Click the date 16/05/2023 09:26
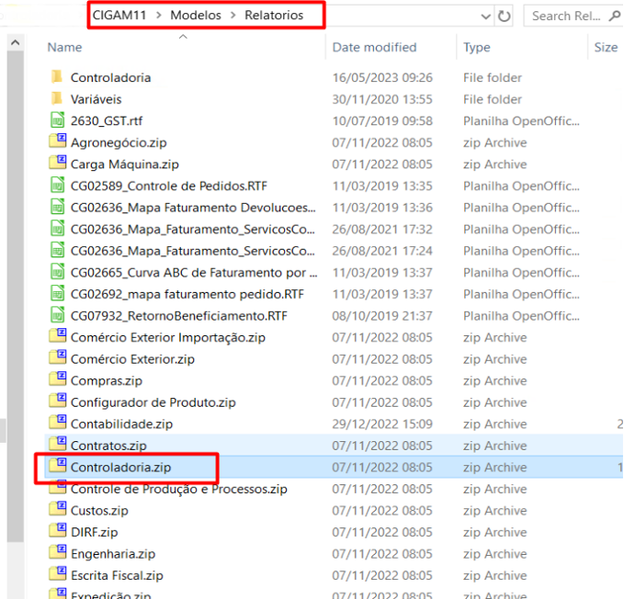The height and width of the screenshot is (599, 624). [x=382, y=78]
